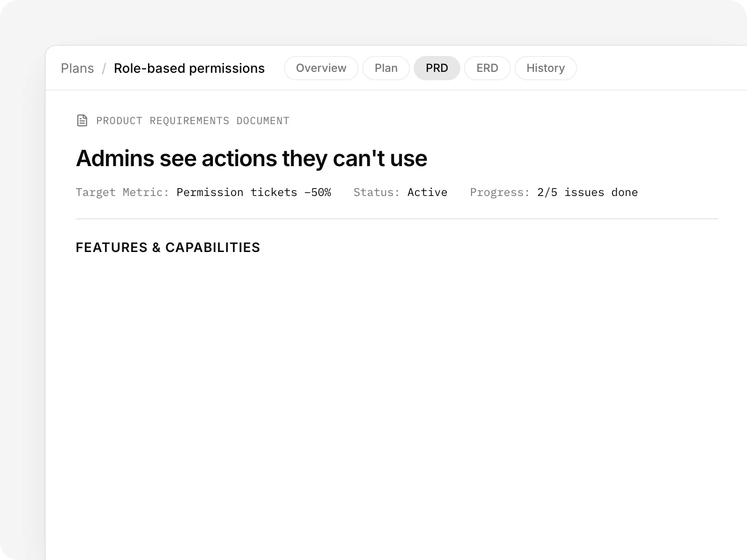Open the ERD tab

point(487,68)
